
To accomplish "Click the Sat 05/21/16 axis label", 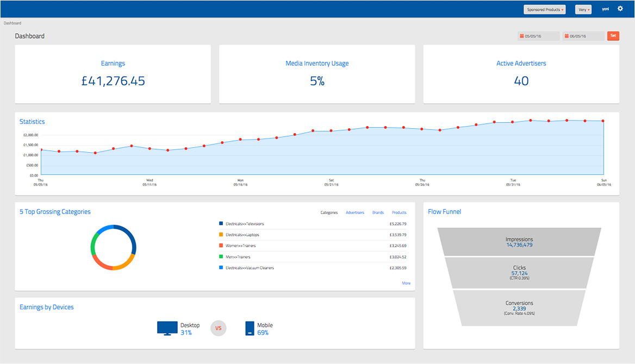I will [331, 182].
